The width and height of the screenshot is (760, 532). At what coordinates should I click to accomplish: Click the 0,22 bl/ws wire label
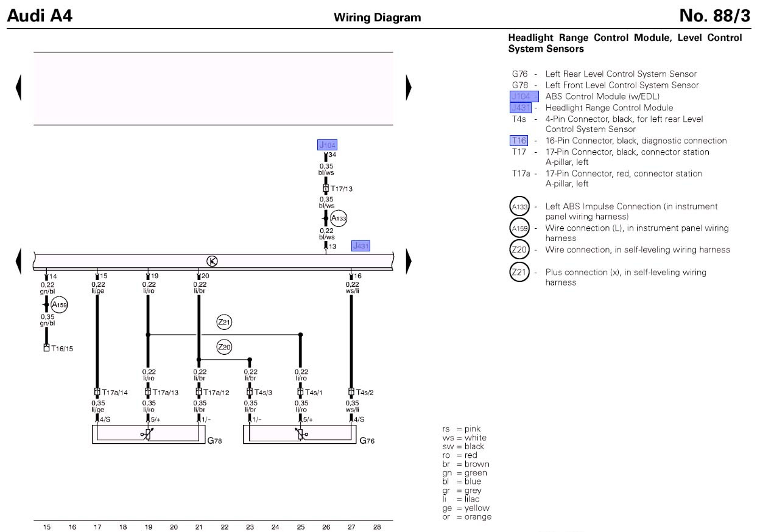point(326,234)
